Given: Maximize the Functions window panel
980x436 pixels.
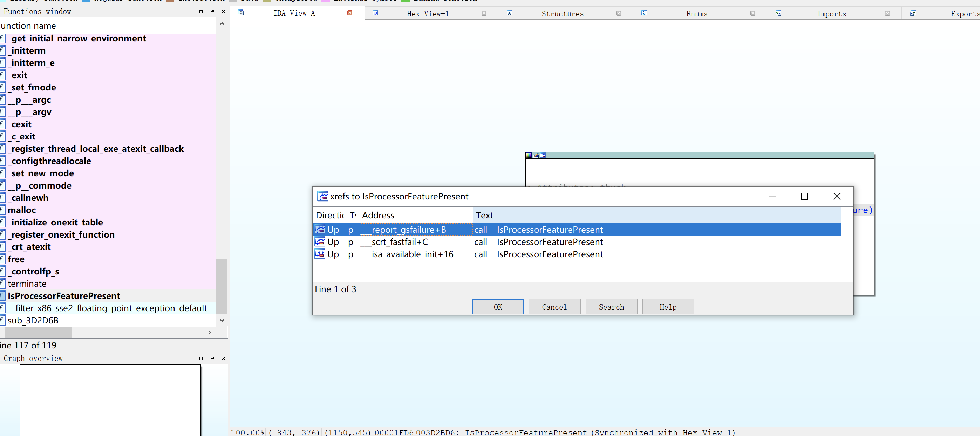Looking at the screenshot, I should pos(201,12).
